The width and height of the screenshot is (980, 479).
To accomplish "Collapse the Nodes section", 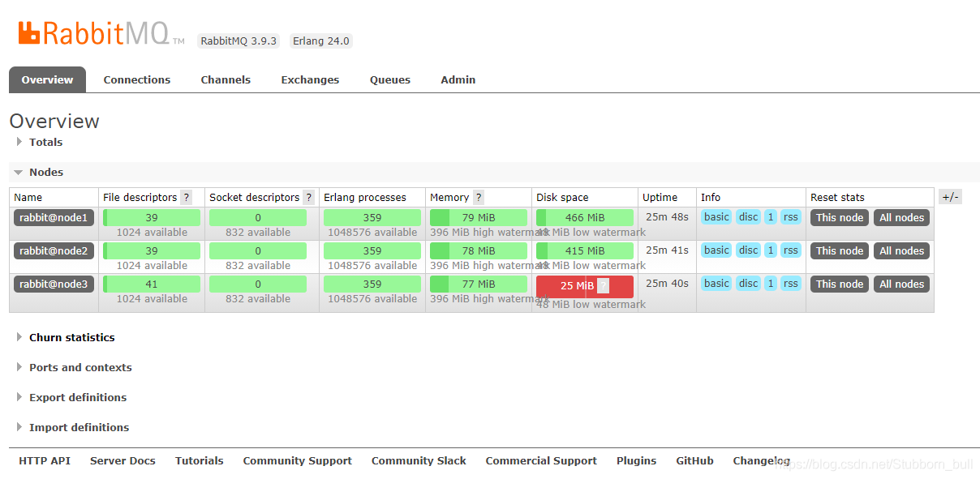I will click(45, 173).
